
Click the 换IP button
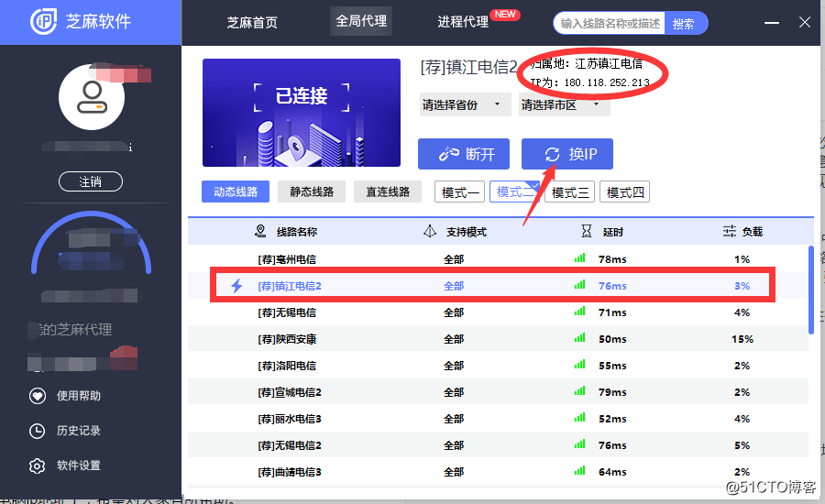click(x=567, y=154)
